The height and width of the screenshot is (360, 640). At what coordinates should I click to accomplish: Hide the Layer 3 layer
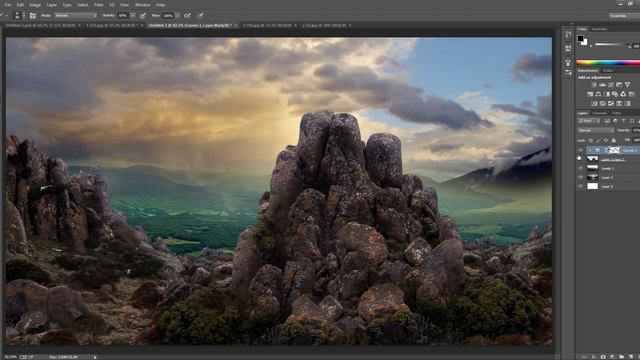[580, 177]
